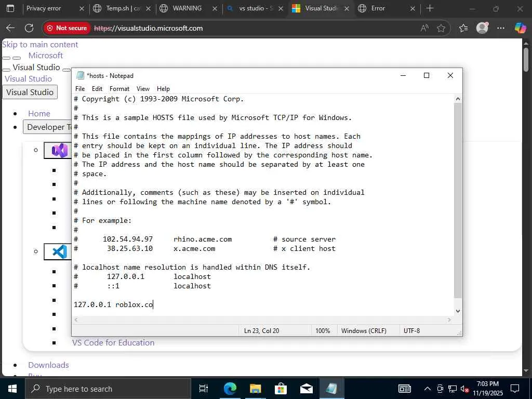Viewport: 532px width, 399px height.
Task: Open Task View on the taskbar
Action: (x=204, y=389)
